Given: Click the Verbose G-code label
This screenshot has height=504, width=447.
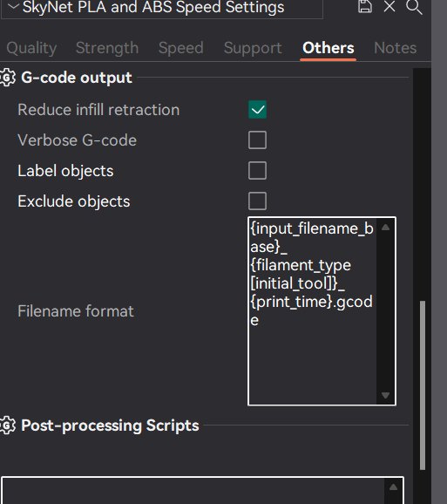Looking at the screenshot, I should (77, 140).
